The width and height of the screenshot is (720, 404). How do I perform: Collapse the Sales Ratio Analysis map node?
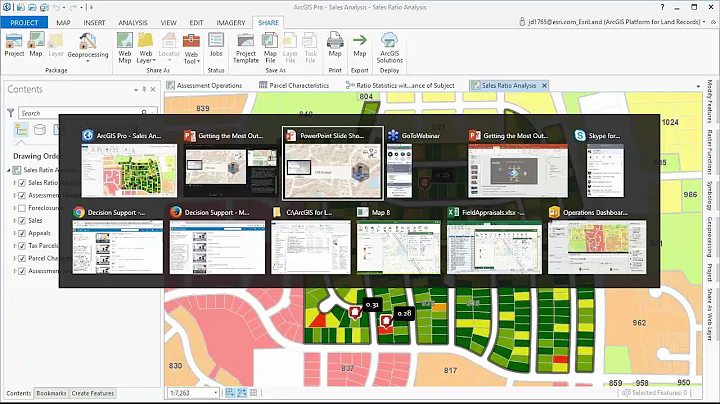coord(9,170)
